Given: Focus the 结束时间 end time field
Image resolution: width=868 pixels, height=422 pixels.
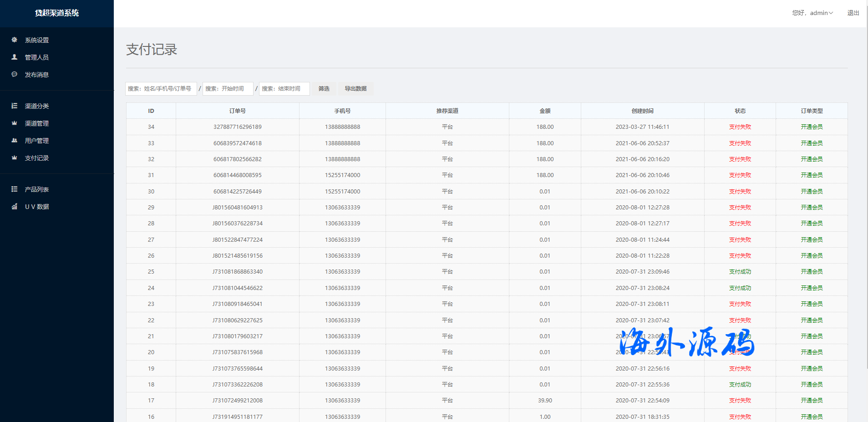Looking at the screenshot, I should (x=284, y=89).
